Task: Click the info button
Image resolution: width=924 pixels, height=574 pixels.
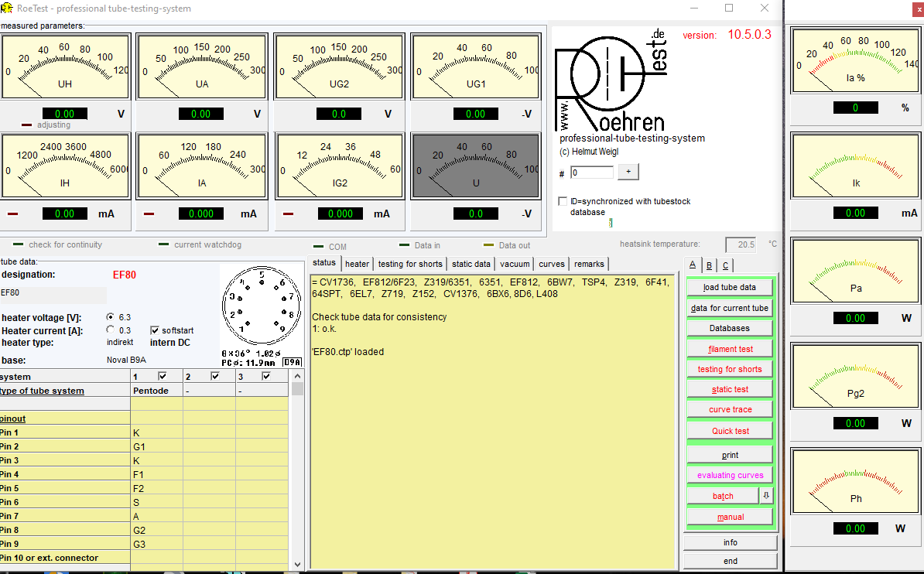Action: tap(730, 542)
